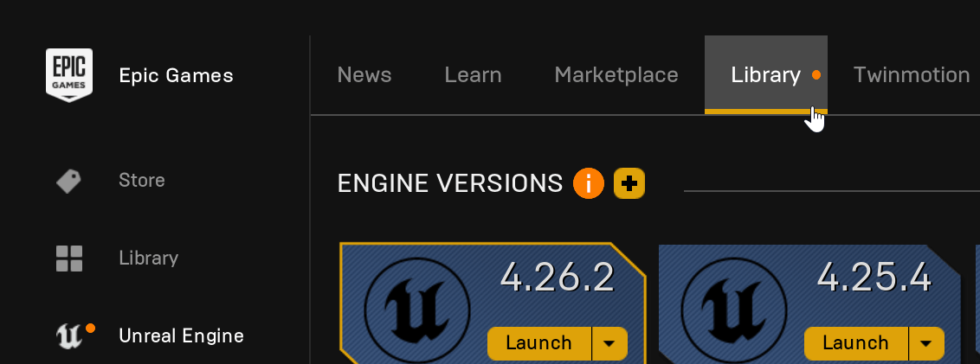The image size is (980, 364).
Task: Open Store in the sidebar
Action: pos(142,181)
